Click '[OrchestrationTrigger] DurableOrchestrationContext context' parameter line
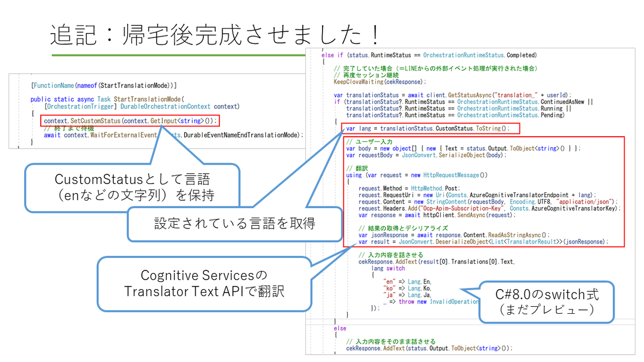This screenshot has height=362, width=644. (141, 106)
